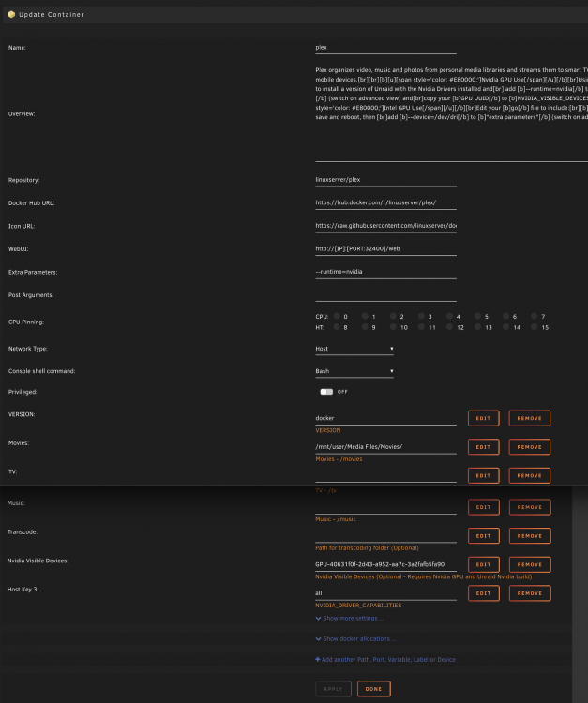This screenshot has height=703, width=588.
Task: Click the Done button
Action: pyautogui.click(x=373, y=689)
